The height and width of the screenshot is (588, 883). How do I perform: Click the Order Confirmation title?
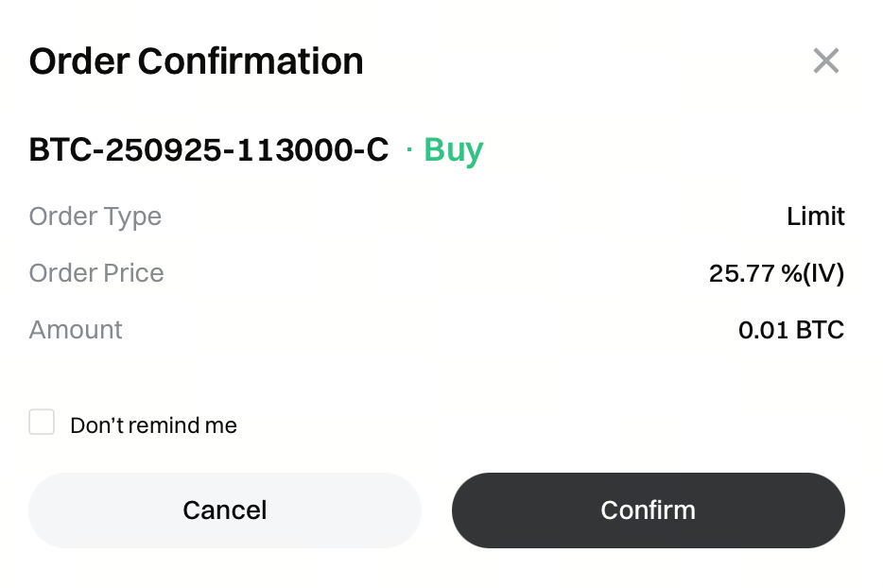coord(196,61)
